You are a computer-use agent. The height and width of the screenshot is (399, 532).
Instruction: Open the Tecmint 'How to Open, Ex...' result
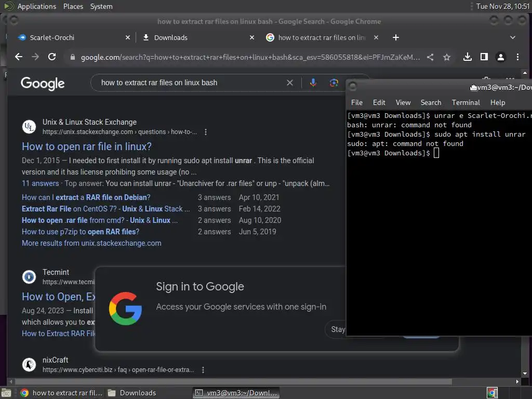[58, 297]
